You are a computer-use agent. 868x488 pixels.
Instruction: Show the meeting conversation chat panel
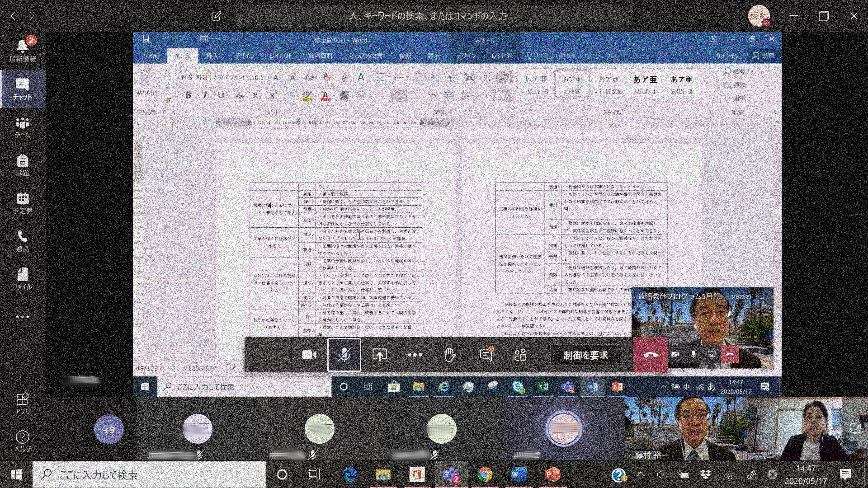pos(486,355)
